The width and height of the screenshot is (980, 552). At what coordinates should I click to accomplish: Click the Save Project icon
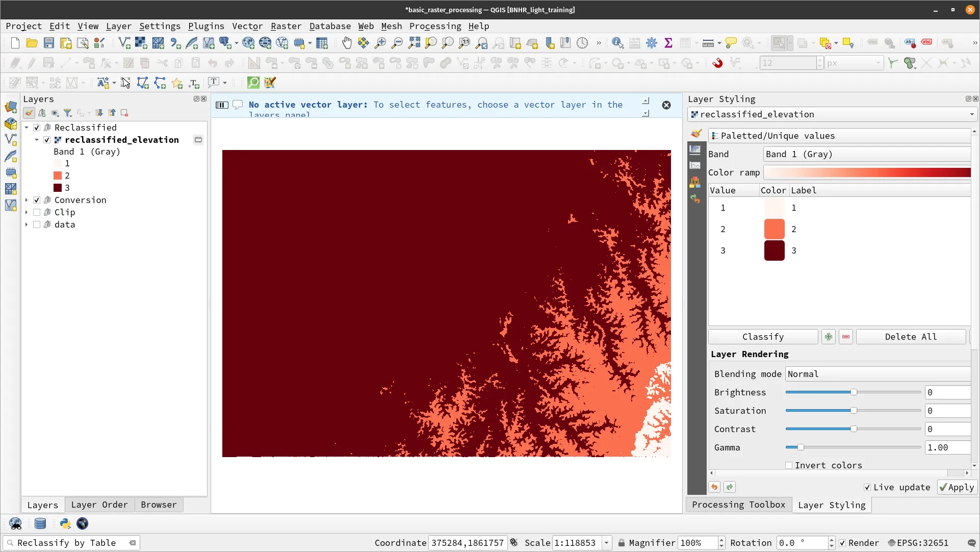coord(48,43)
